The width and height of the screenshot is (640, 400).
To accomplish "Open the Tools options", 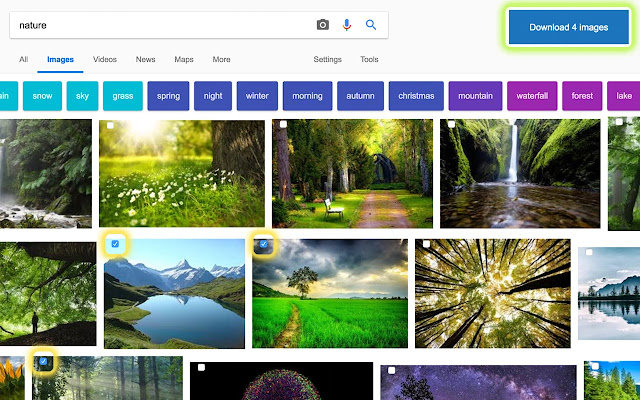I will [x=369, y=59].
